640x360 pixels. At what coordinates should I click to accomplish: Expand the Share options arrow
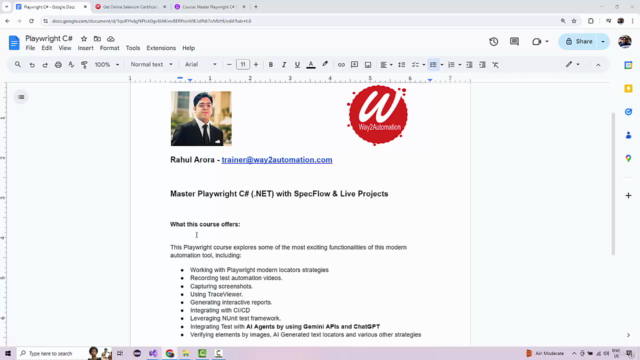point(603,42)
